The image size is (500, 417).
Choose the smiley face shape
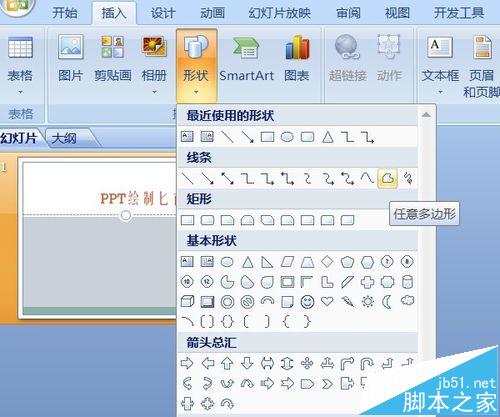307,302
